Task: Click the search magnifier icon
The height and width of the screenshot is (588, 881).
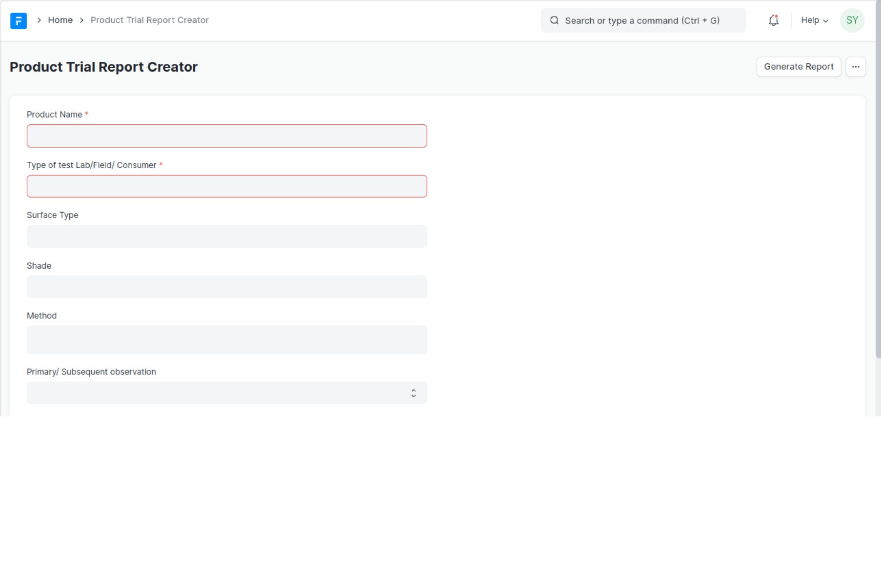Action: click(554, 20)
